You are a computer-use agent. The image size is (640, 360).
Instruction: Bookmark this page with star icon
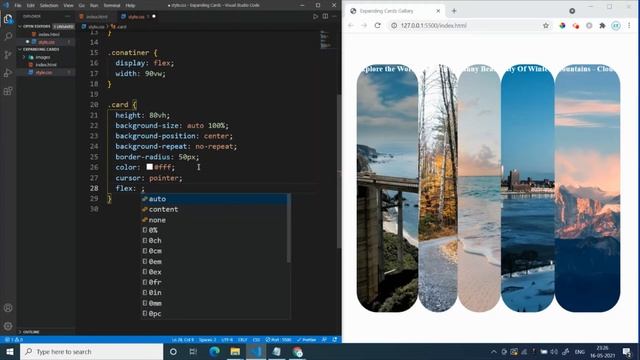point(546,25)
